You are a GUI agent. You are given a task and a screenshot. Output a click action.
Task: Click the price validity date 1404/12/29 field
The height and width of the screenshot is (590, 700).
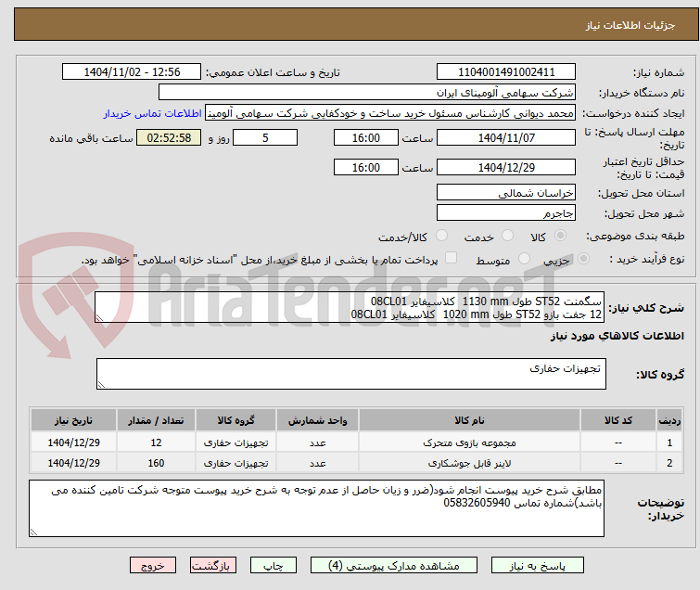[506, 168]
